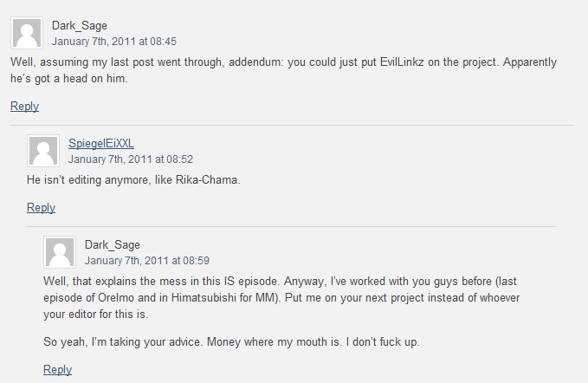This screenshot has height=383, width=588.
Task: Click SpiegelEiXXL's avatar image
Action: pyautogui.click(x=43, y=151)
